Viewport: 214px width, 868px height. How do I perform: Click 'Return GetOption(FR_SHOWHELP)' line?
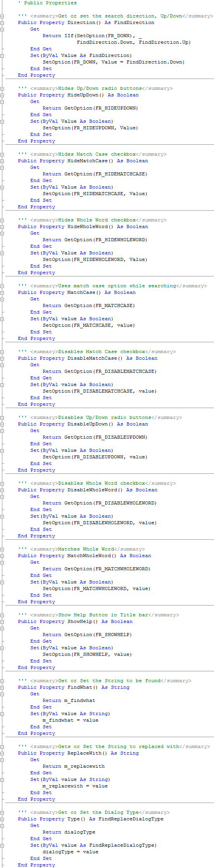(x=87, y=635)
